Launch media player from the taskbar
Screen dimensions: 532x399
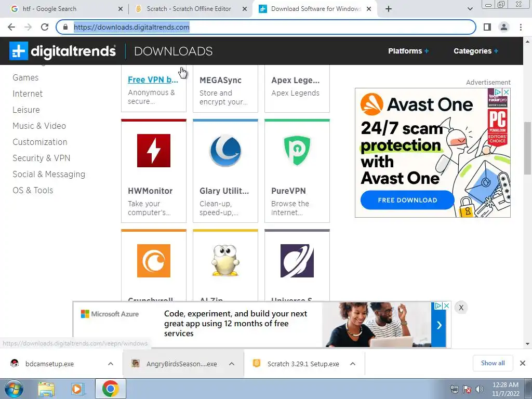click(78, 389)
